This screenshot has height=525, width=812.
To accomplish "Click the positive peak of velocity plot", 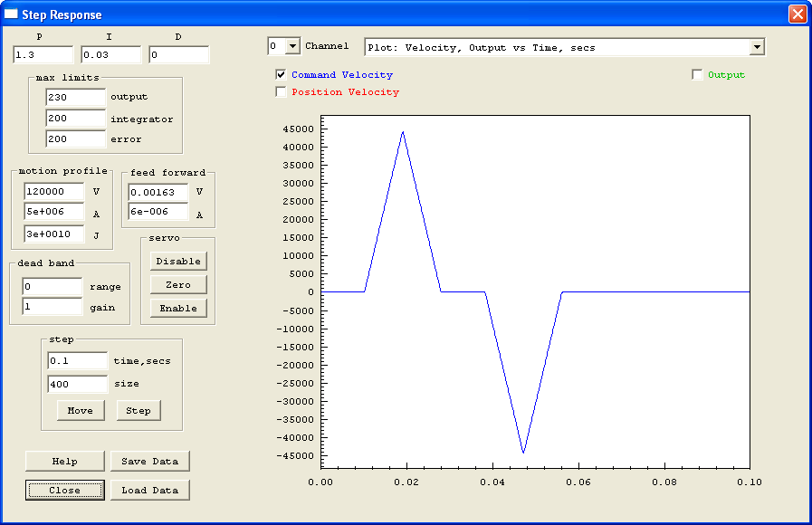I will tap(403, 132).
